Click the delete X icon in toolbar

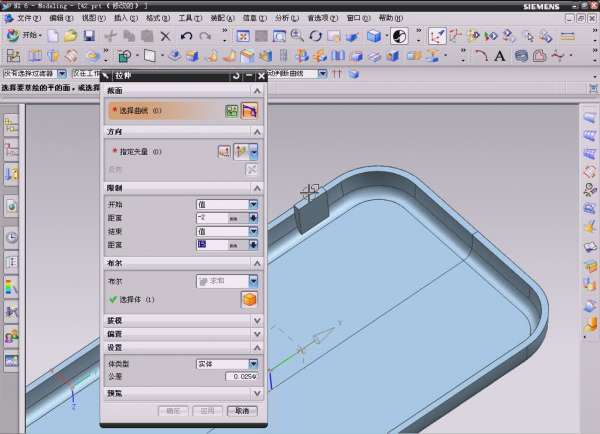[x=167, y=36]
